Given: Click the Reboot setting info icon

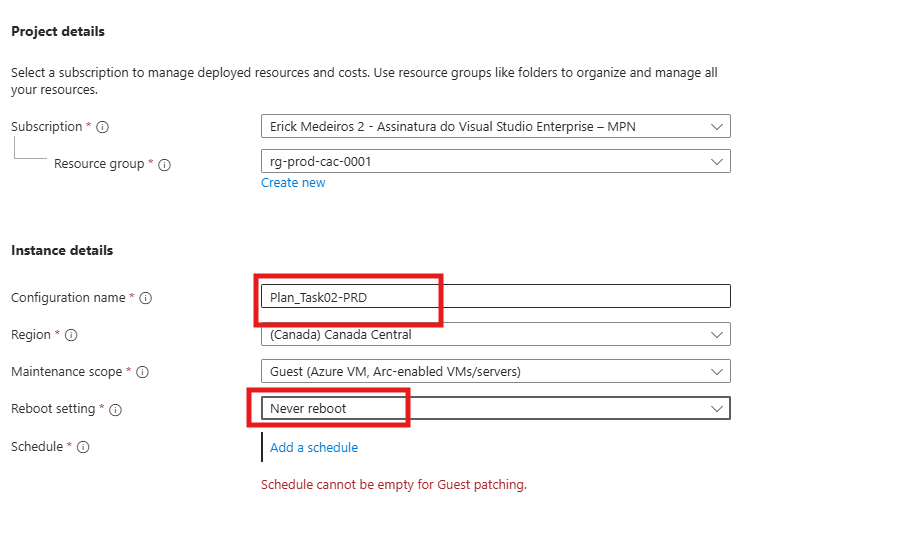Looking at the screenshot, I should (116, 409).
